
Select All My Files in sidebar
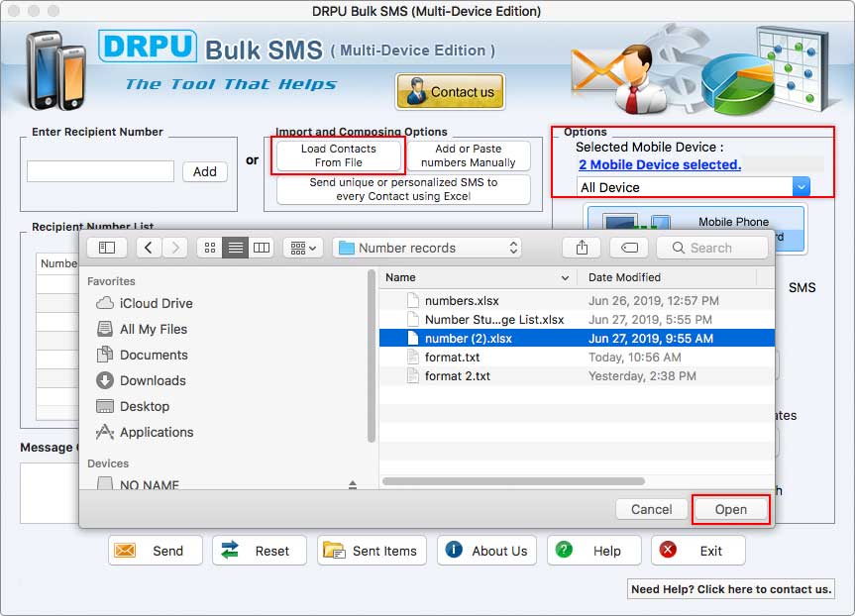tap(142, 329)
